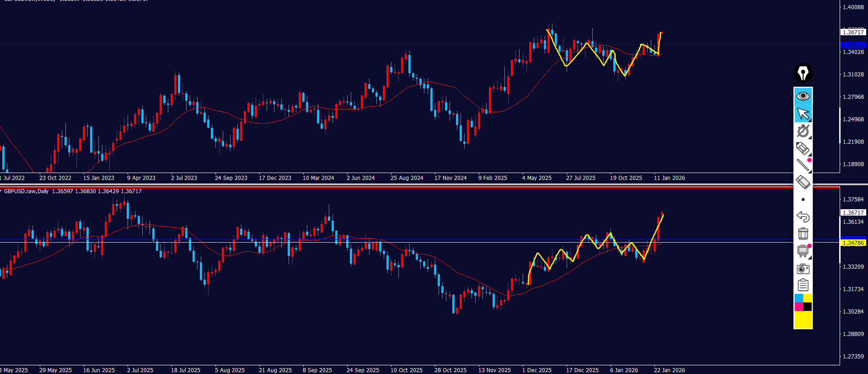868x374 pixels.
Task: Open the whiteboard easel options
Action: [x=803, y=251]
